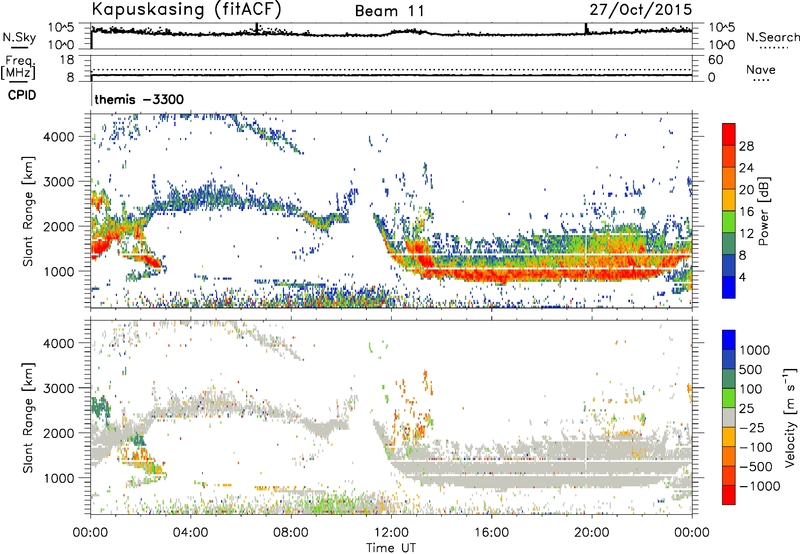The height and width of the screenshot is (554, 800).
Task: Click the light green 12-16 dB power swatch
Action: (x=729, y=221)
